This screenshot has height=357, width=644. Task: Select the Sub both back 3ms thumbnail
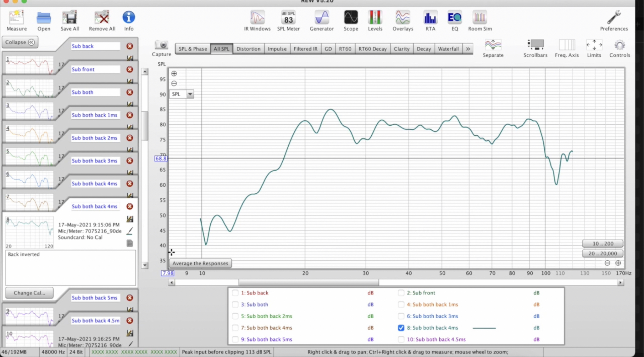click(30, 179)
